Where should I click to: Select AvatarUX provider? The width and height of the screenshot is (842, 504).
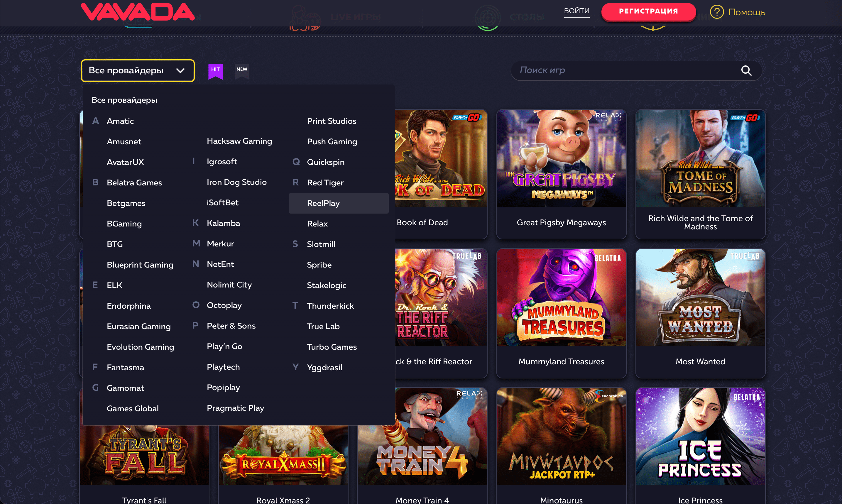pyautogui.click(x=125, y=162)
